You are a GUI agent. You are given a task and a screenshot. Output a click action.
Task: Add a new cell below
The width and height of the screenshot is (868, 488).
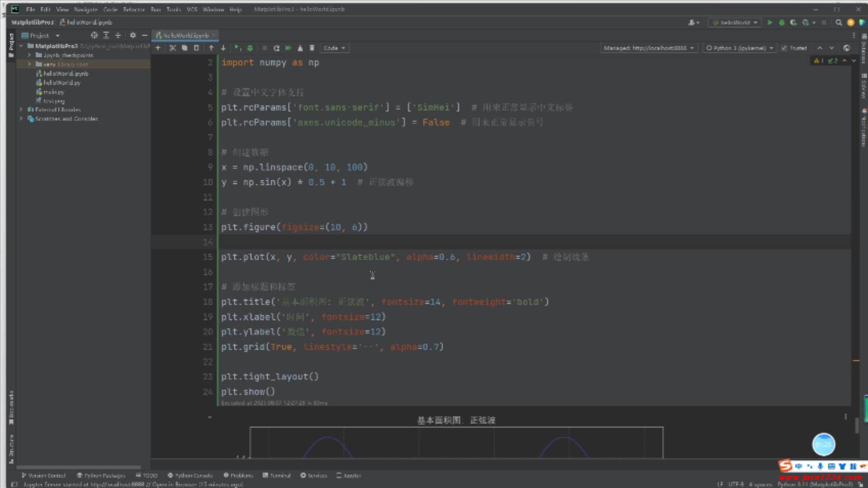coord(158,48)
